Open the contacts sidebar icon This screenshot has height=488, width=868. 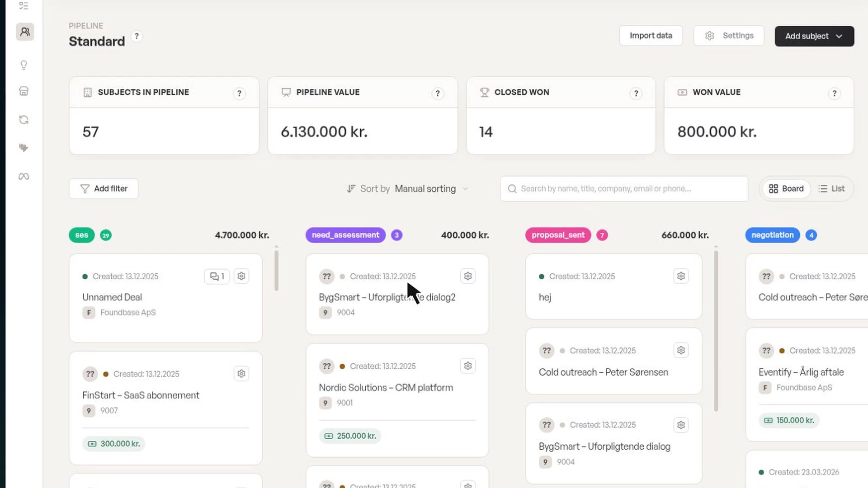(25, 32)
